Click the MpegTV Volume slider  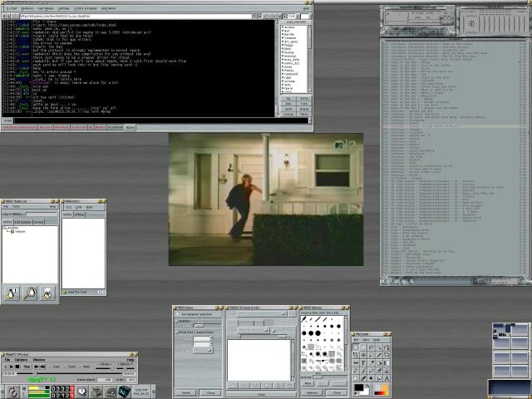(105, 368)
